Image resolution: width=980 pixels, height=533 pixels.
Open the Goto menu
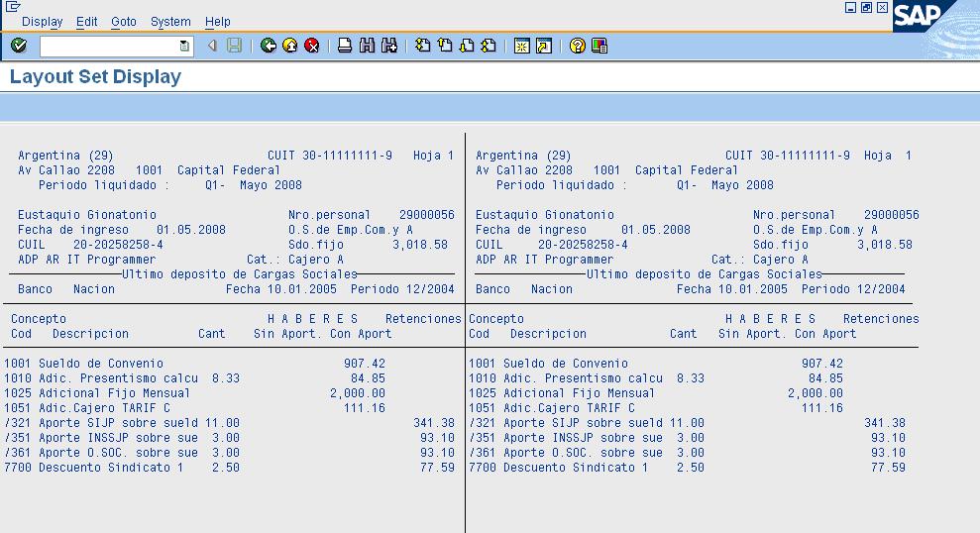pos(124,21)
